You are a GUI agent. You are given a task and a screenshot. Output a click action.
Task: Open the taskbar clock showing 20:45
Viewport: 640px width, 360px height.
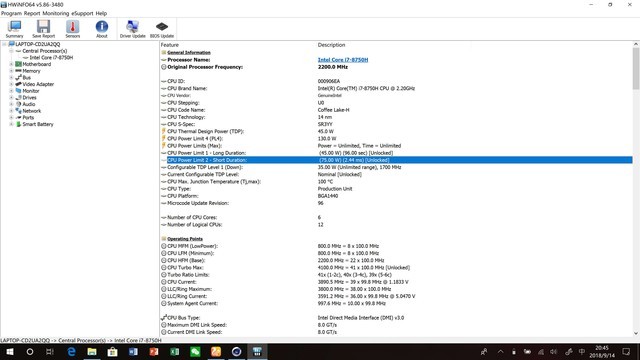tap(602, 351)
